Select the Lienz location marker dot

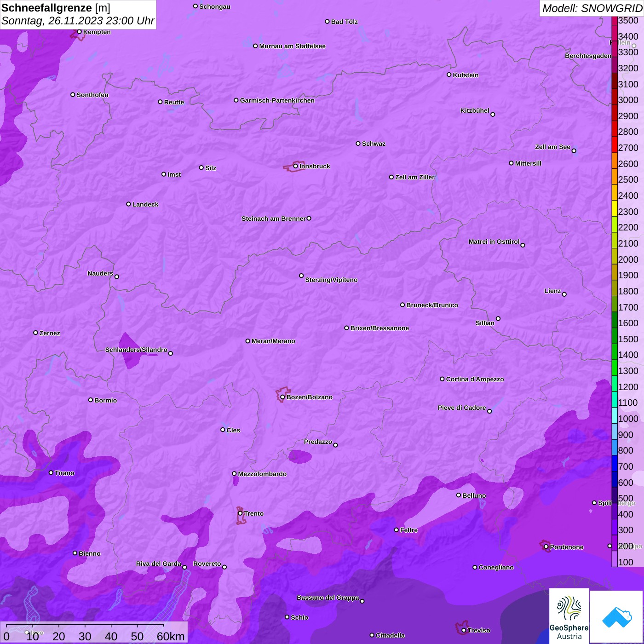(564, 294)
